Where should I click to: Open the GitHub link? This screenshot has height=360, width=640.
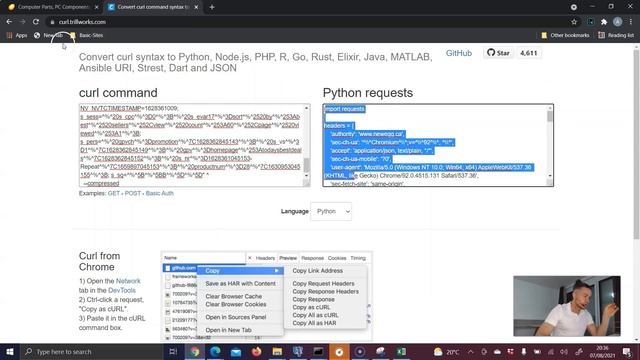click(x=459, y=53)
